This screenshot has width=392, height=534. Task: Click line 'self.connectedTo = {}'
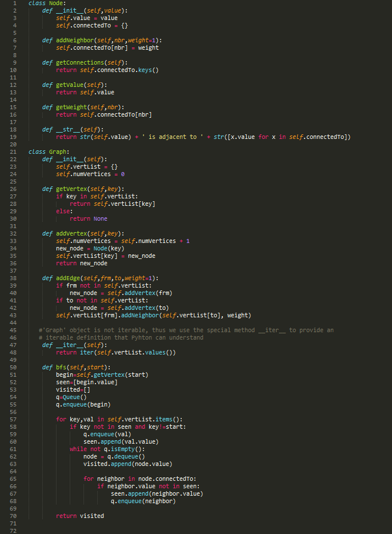tap(92, 26)
